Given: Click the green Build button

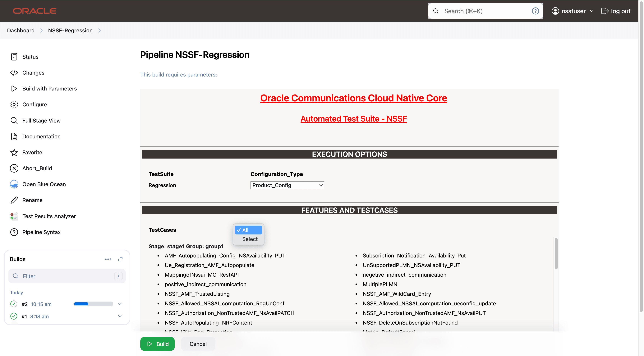Looking at the screenshot, I should coord(157,344).
